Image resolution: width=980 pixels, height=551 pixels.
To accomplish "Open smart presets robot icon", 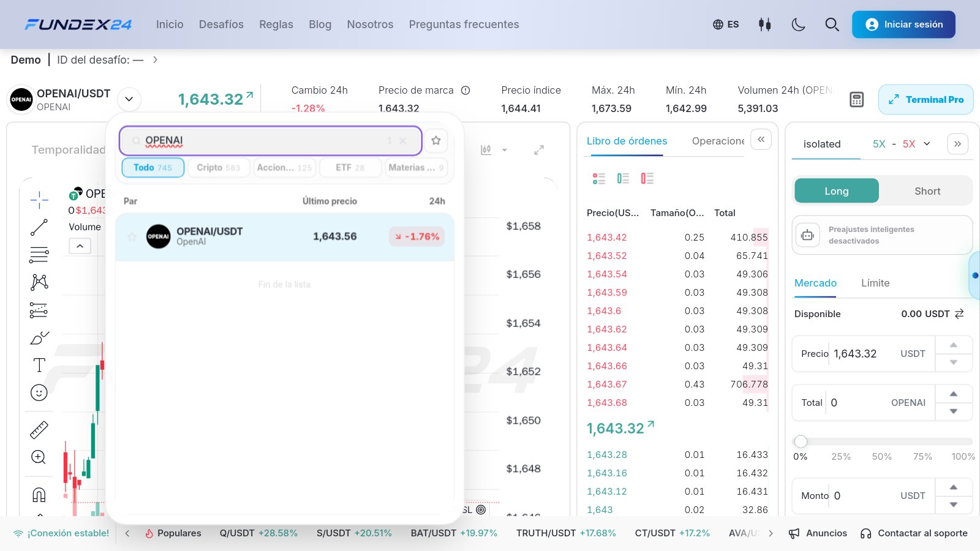I will pos(808,235).
